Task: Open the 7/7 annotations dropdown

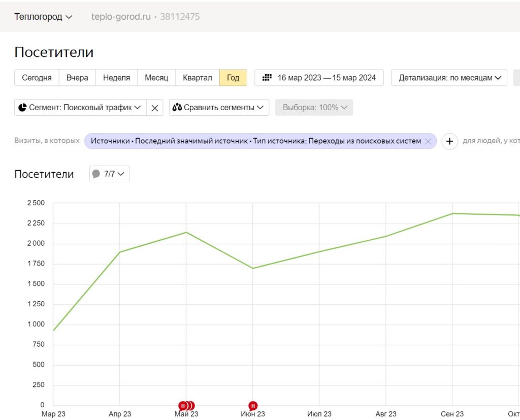Action: pyautogui.click(x=110, y=174)
